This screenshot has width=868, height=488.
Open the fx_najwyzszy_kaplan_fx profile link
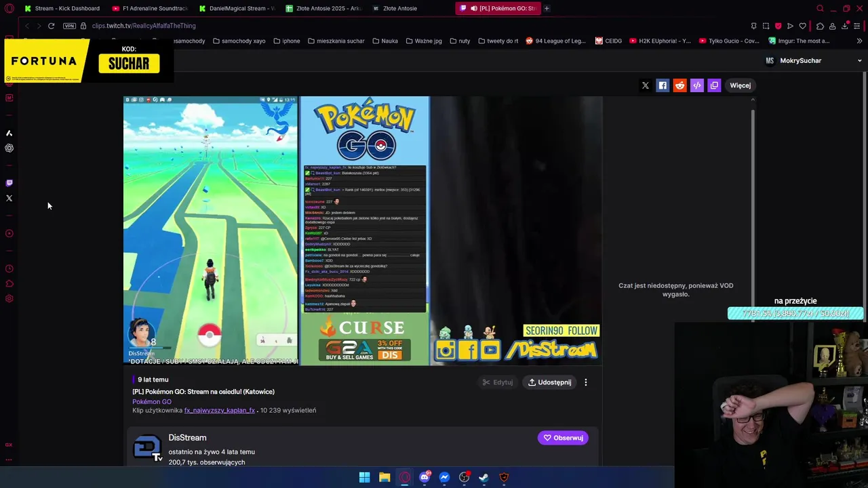[220, 410]
